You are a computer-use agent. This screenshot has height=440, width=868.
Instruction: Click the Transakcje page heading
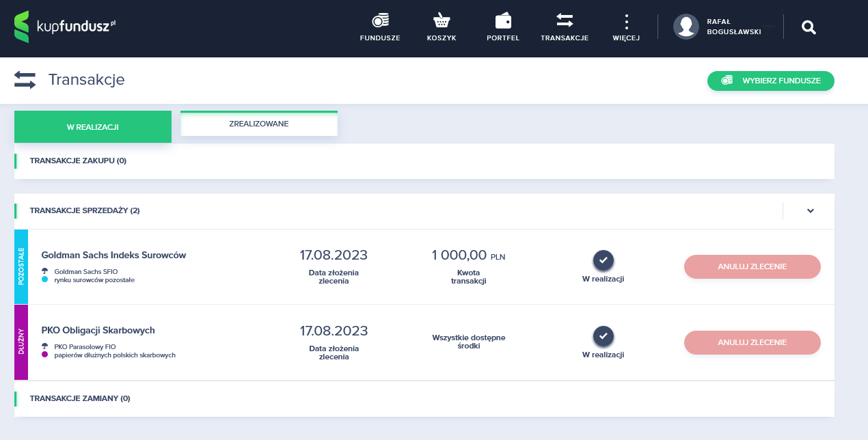pos(86,80)
